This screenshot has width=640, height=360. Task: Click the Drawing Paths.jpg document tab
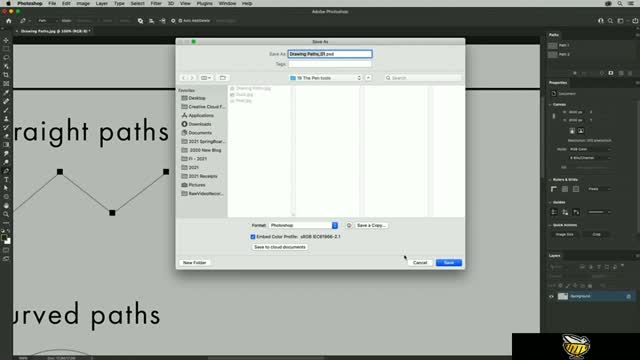[x=55, y=31]
